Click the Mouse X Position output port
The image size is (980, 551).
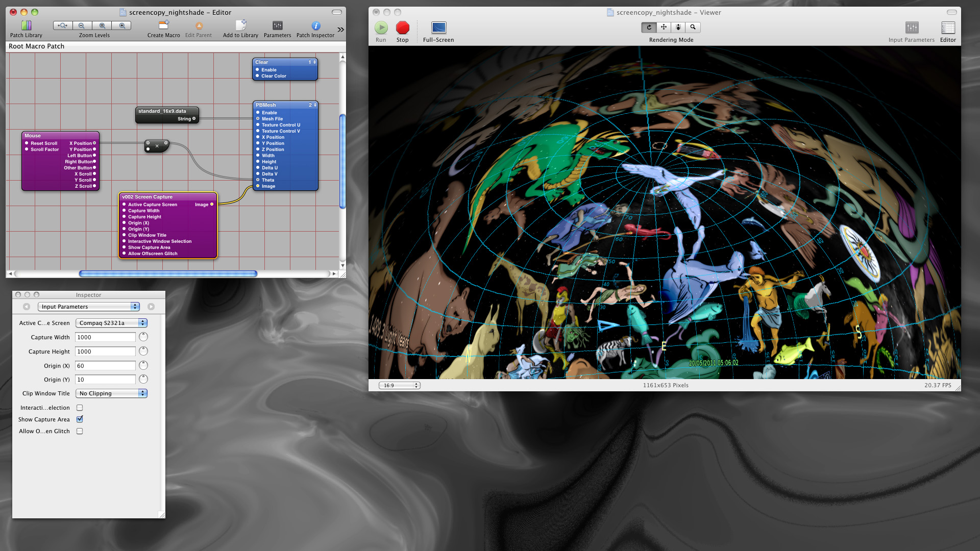[94, 143]
